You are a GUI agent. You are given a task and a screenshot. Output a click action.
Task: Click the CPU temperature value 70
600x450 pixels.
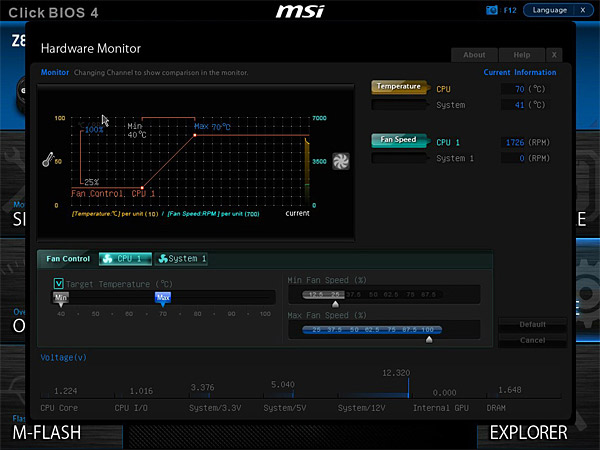coord(519,89)
